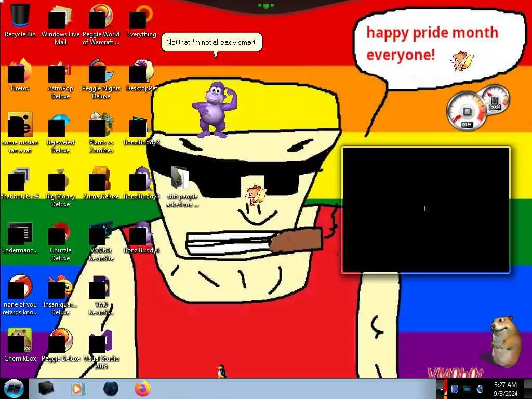This screenshot has height=399, width=532.
Task: Select the folder icon on the sunglasses
Action: point(180,178)
